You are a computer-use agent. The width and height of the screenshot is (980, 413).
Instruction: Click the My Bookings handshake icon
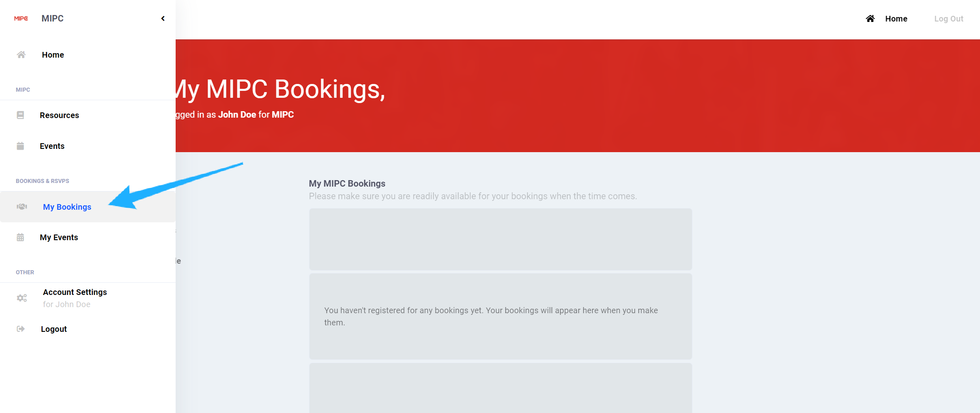22,207
